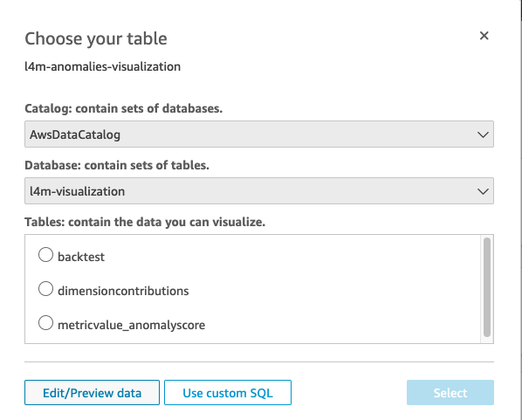
Task: Click the backtest table name label
Action: tap(81, 257)
